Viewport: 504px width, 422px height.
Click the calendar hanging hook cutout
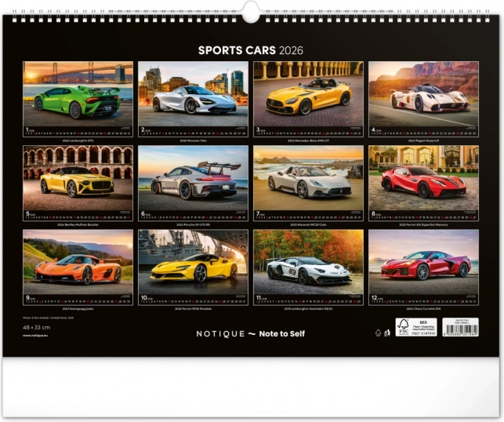tap(251, 13)
